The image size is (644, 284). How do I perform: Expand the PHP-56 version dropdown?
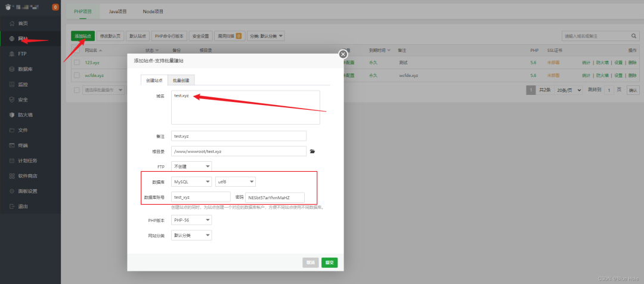(x=191, y=220)
